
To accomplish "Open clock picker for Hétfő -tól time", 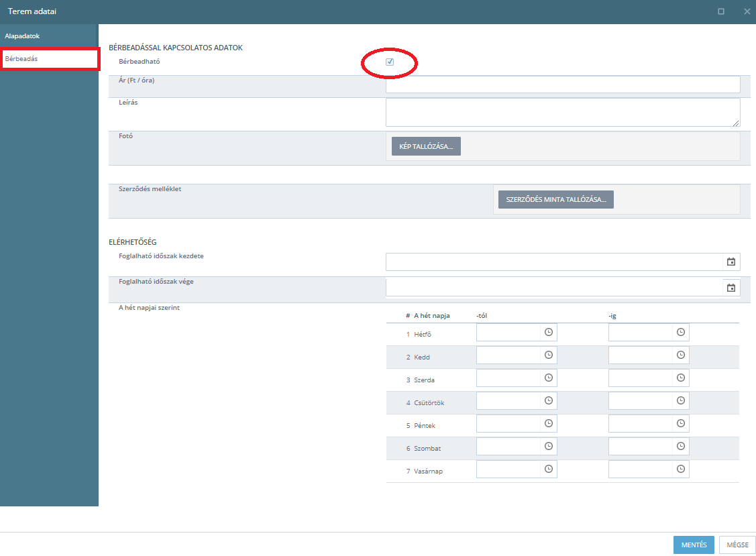I will click(x=549, y=332).
